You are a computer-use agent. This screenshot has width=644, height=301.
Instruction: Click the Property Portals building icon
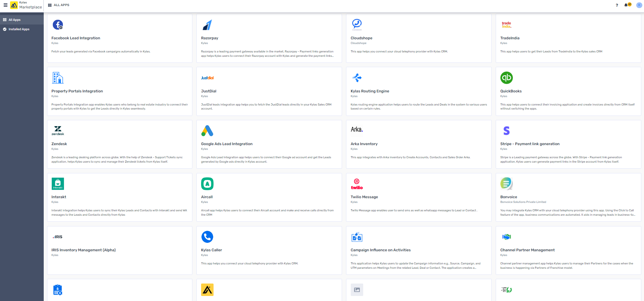[58, 78]
